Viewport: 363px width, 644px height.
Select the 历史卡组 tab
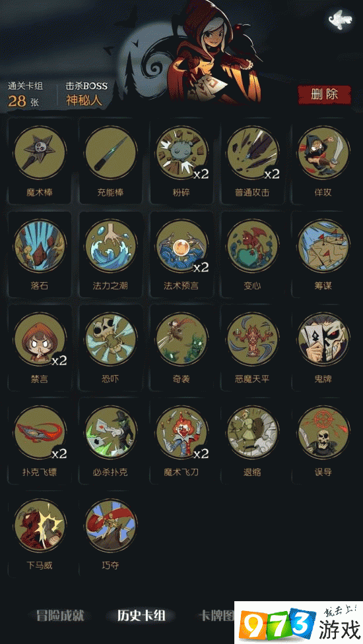[x=141, y=616]
